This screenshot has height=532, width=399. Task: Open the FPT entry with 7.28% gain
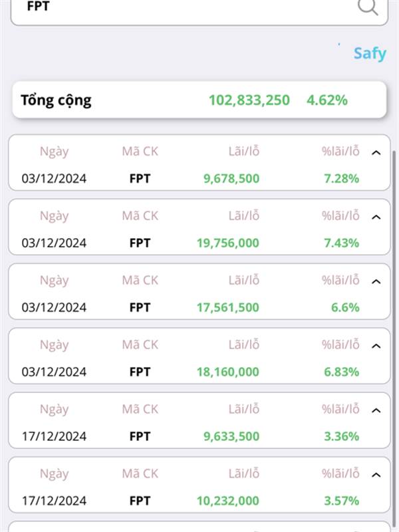click(199, 162)
